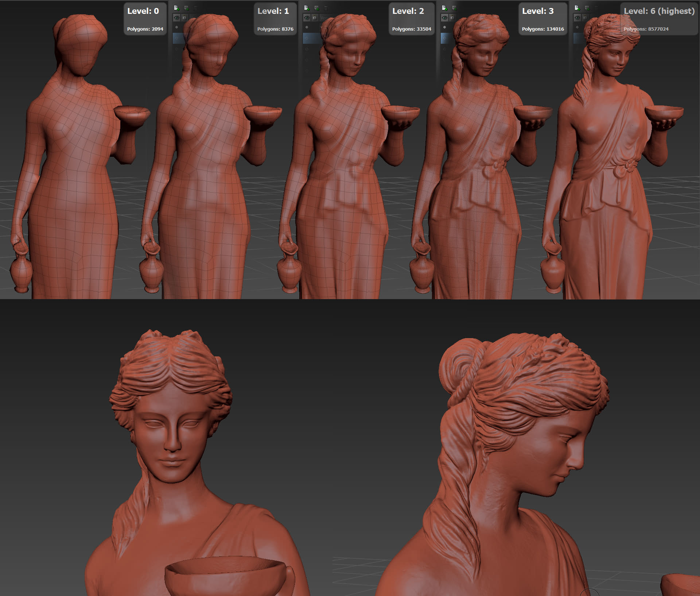Click the front-view statue face close-up
The width and height of the screenshot is (700, 596).
(x=171, y=434)
